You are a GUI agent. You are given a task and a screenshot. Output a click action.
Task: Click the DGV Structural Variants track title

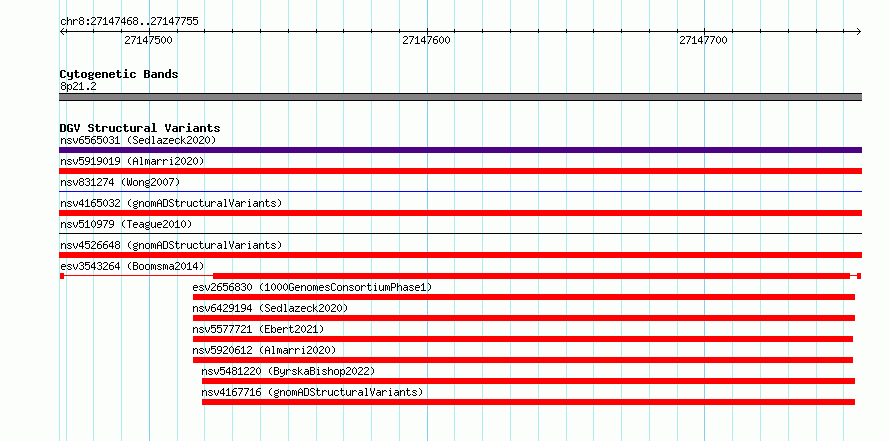click(x=140, y=128)
